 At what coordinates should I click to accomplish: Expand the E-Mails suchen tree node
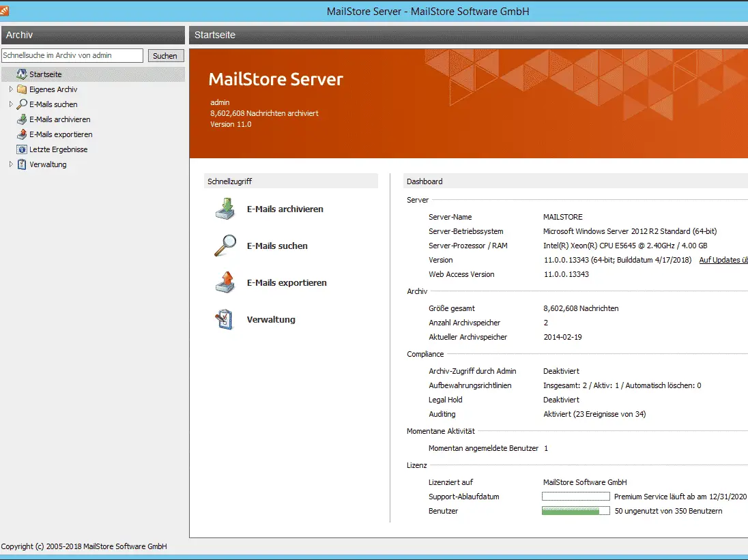tap(11, 104)
